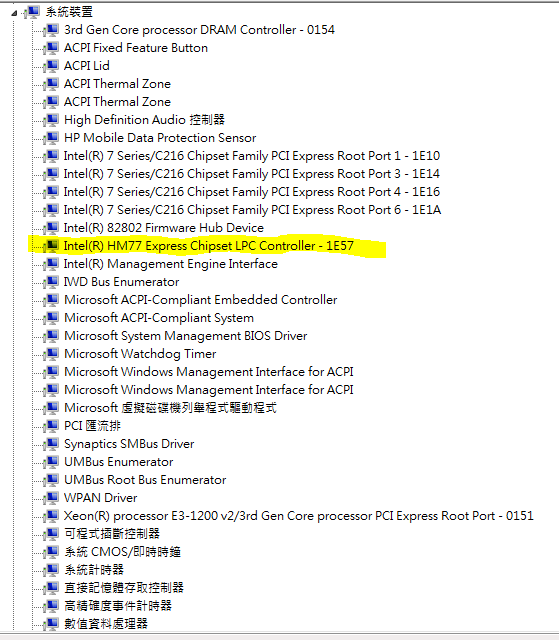Click icon beside 3rd Gen Core processor DRAM Controller
The height and width of the screenshot is (640, 559).
[x=51, y=30]
